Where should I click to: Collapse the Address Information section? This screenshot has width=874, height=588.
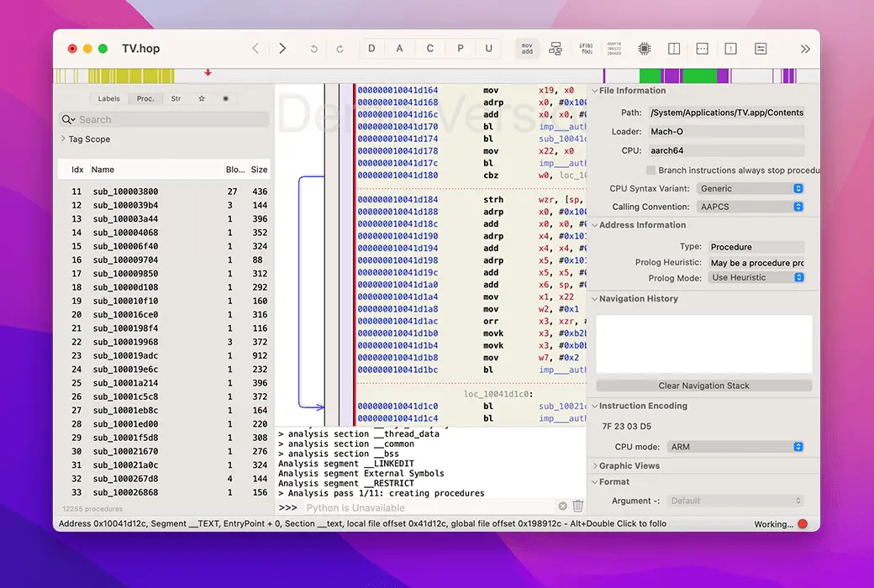click(x=595, y=224)
